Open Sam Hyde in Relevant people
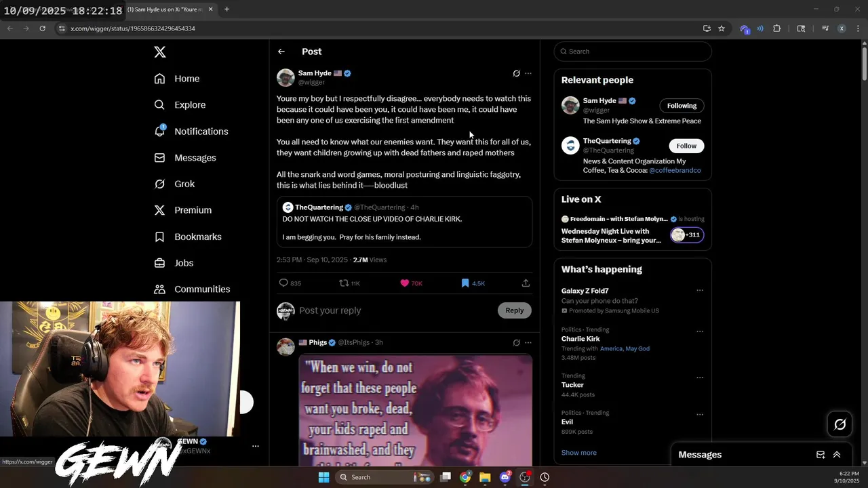The width and height of the screenshot is (868, 488). (599, 101)
